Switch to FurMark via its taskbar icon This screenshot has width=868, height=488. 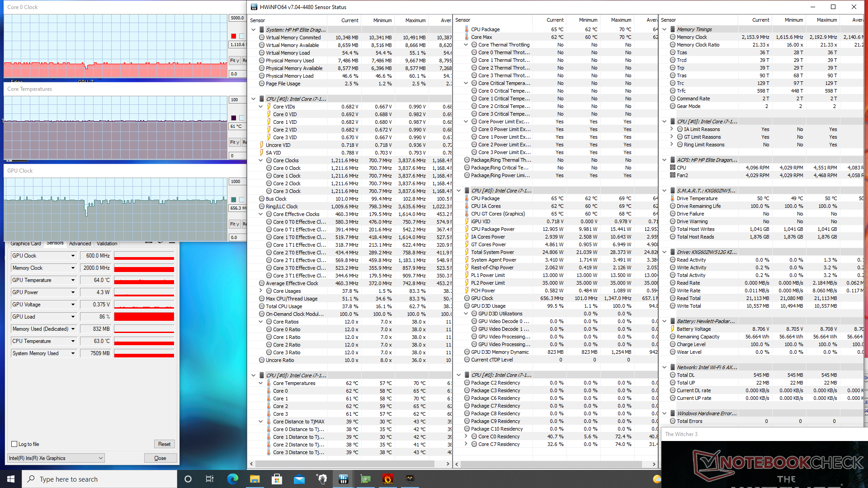tap(388, 479)
